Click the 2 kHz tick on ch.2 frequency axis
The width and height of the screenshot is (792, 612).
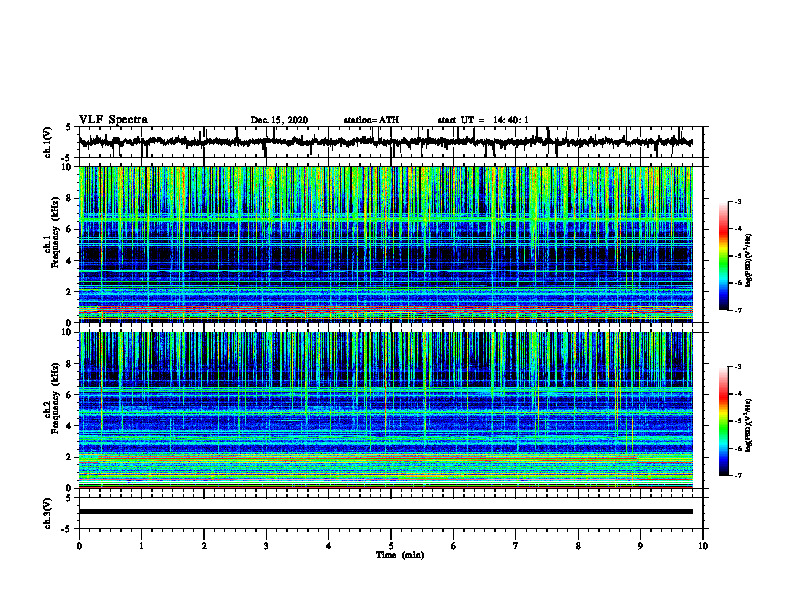click(x=70, y=457)
